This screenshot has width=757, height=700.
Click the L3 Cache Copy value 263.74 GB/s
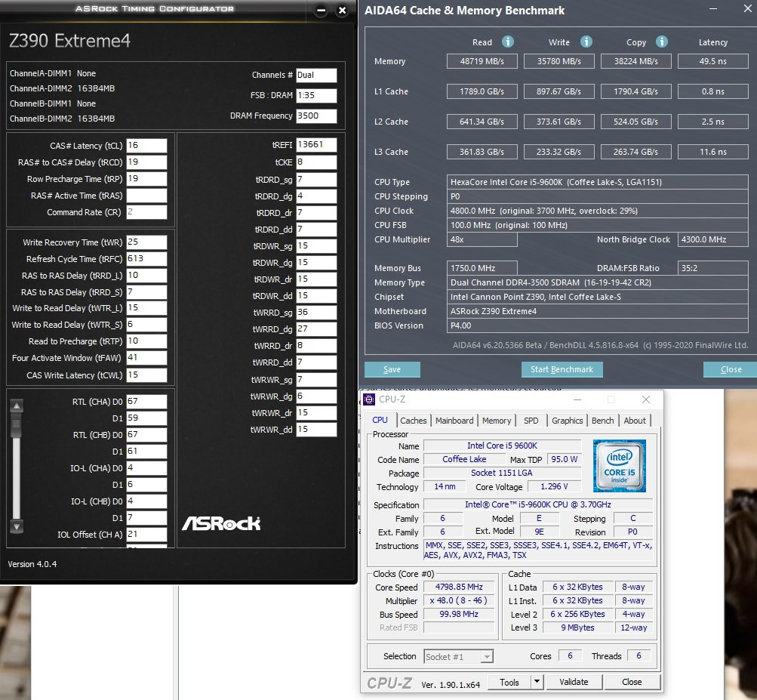pyautogui.click(x=635, y=152)
